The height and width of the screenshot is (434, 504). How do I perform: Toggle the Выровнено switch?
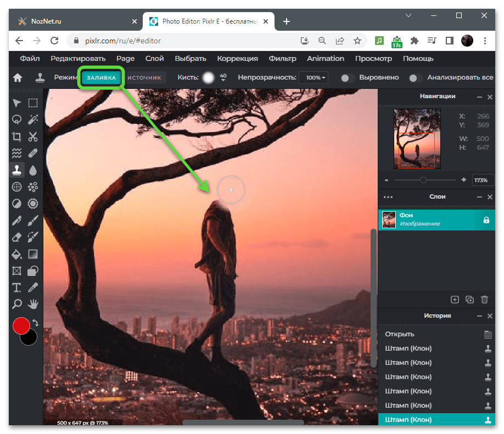click(347, 78)
